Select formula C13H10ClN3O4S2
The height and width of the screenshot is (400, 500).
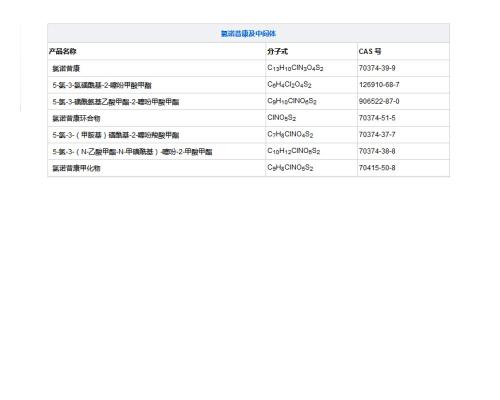coord(295,68)
